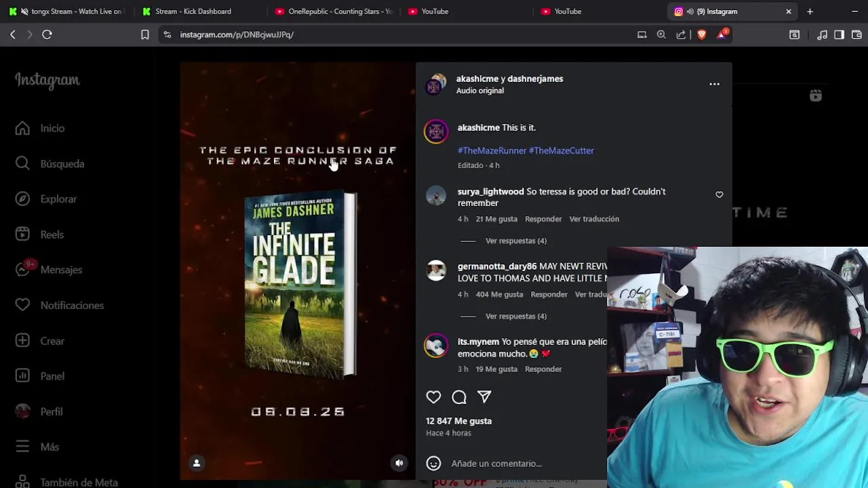Open Brave Rewards icon
This screenshot has width=868, height=488.
[722, 34]
